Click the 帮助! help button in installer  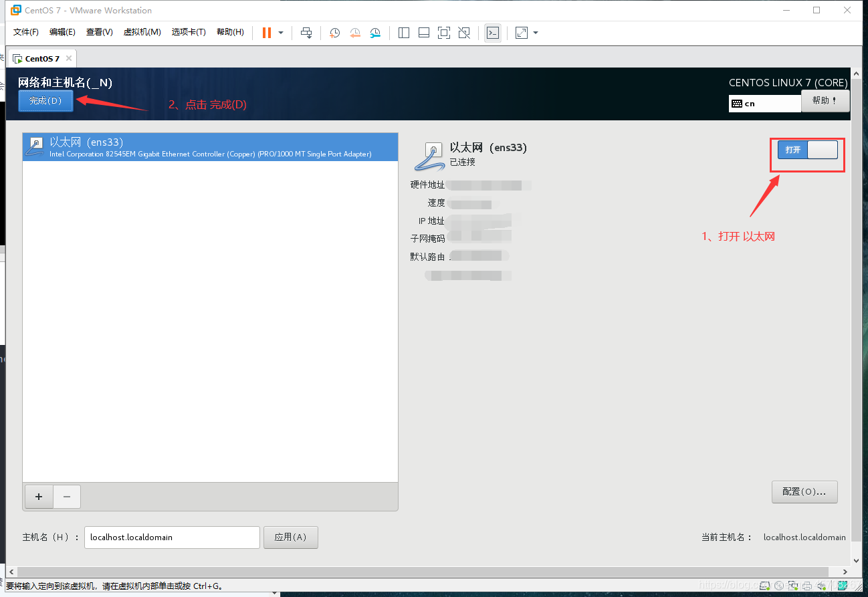pos(825,101)
